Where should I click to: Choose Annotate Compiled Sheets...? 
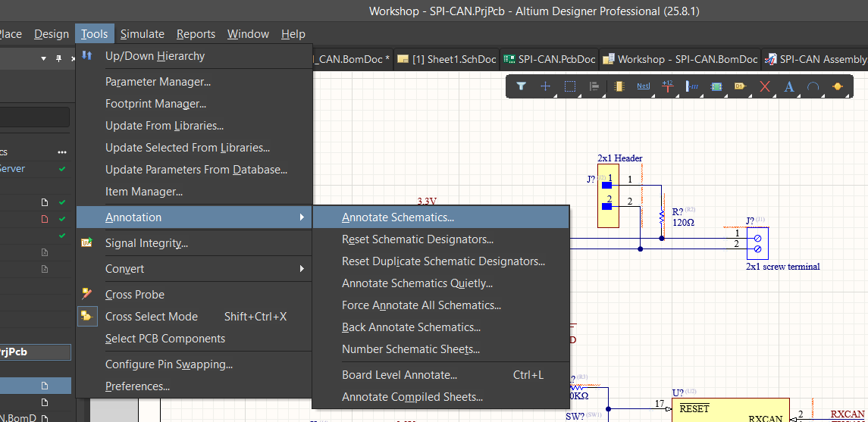[x=441, y=397]
